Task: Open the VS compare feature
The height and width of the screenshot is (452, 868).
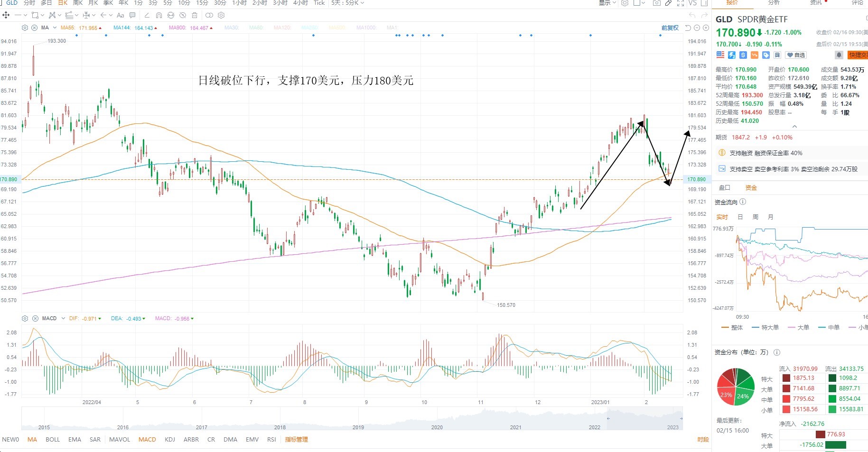Action: [x=693, y=3]
